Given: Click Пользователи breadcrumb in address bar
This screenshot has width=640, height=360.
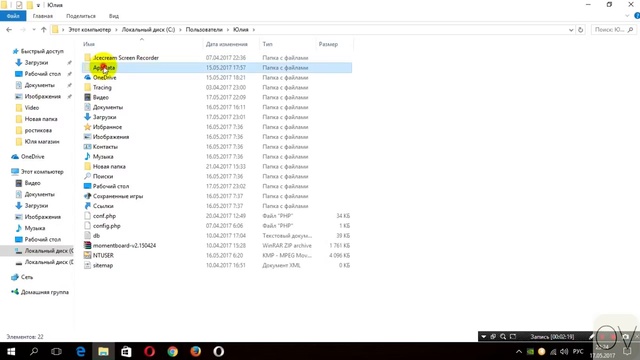Looking at the screenshot, I should [204, 29].
